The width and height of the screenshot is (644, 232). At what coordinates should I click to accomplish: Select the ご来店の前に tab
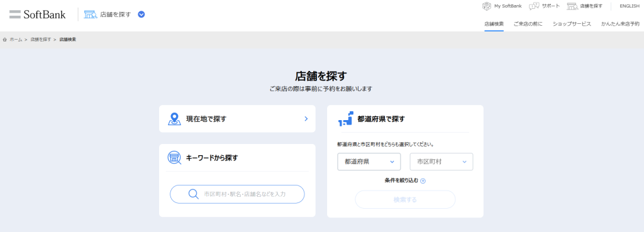click(x=528, y=24)
